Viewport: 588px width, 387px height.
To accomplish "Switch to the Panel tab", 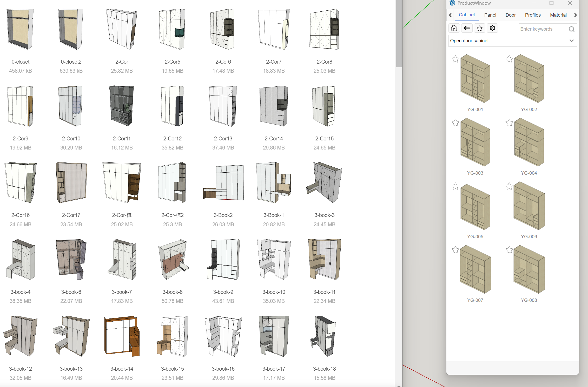I will click(490, 15).
